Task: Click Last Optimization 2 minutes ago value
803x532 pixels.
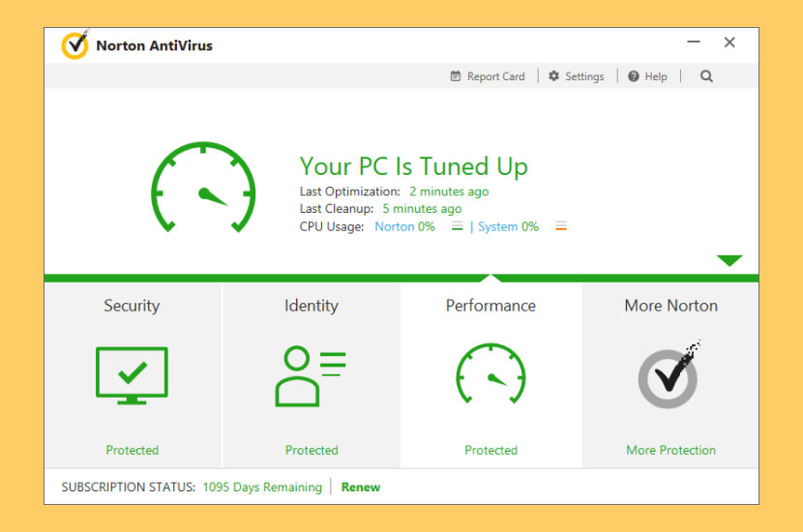Action: [449, 192]
